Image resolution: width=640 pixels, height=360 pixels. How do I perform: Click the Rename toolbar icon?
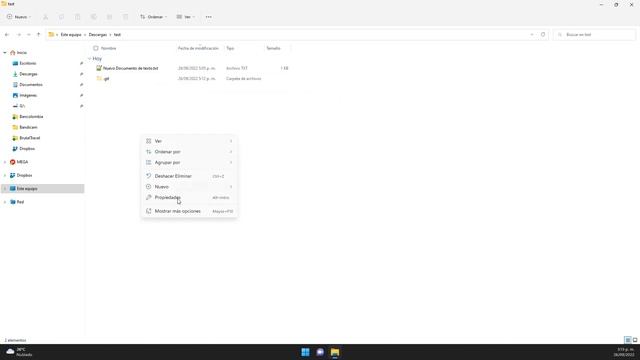click(93, 17)
